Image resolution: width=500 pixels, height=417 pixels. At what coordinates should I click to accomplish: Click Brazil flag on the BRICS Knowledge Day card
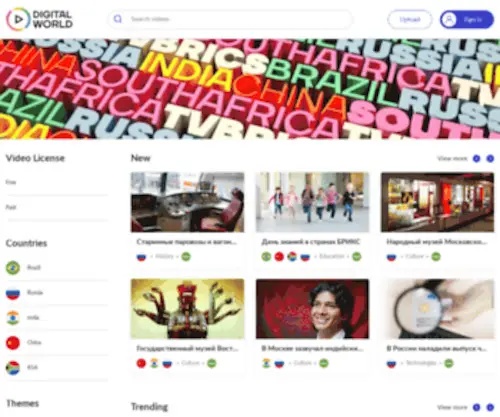coord(266,257)
